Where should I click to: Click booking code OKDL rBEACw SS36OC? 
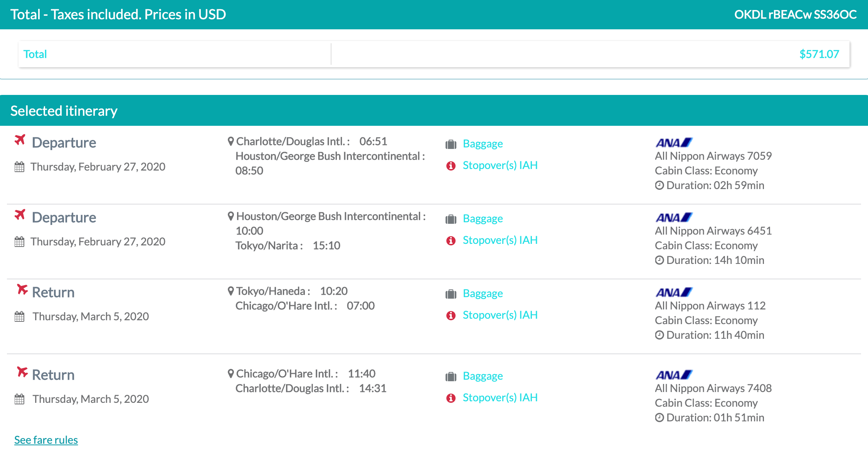(795, 15)
